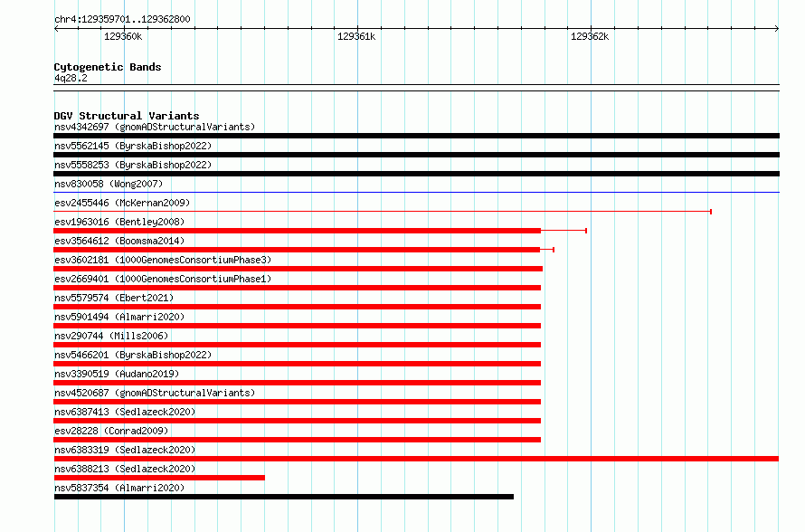Click the right arrow end of ruler
805x532 pixels.
(x=777, y=29)
